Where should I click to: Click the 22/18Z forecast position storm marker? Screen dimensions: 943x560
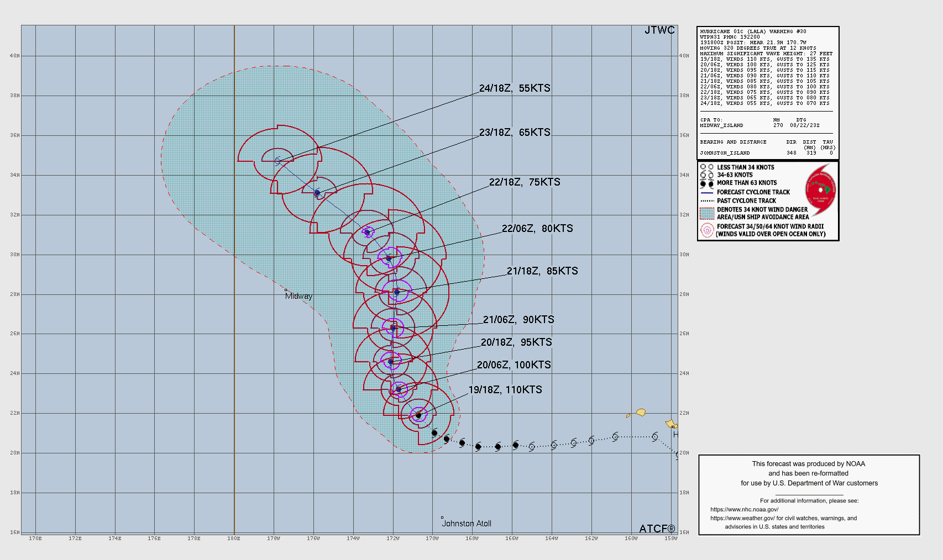(x=367, y=233)
